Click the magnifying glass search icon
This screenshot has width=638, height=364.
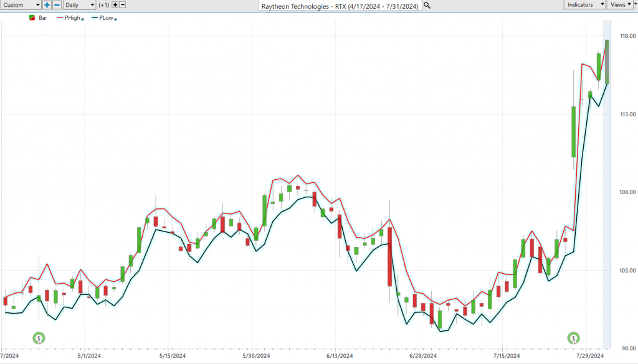[x=427, y=5]
